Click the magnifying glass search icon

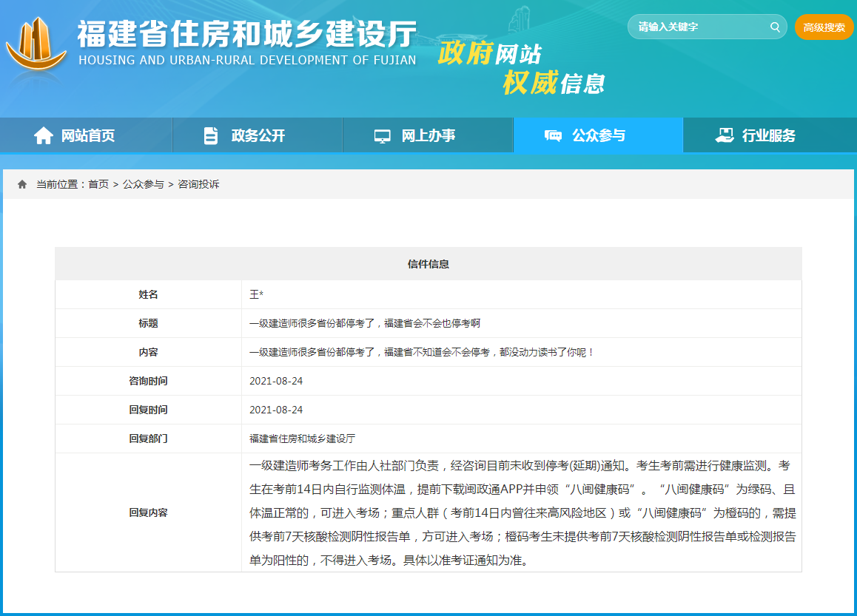coord(774,27)
